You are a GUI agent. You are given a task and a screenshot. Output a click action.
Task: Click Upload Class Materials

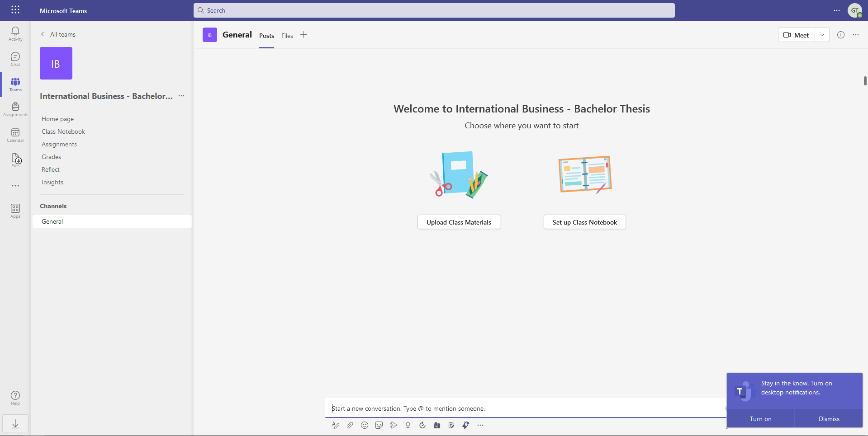click(x=459, y=222)
